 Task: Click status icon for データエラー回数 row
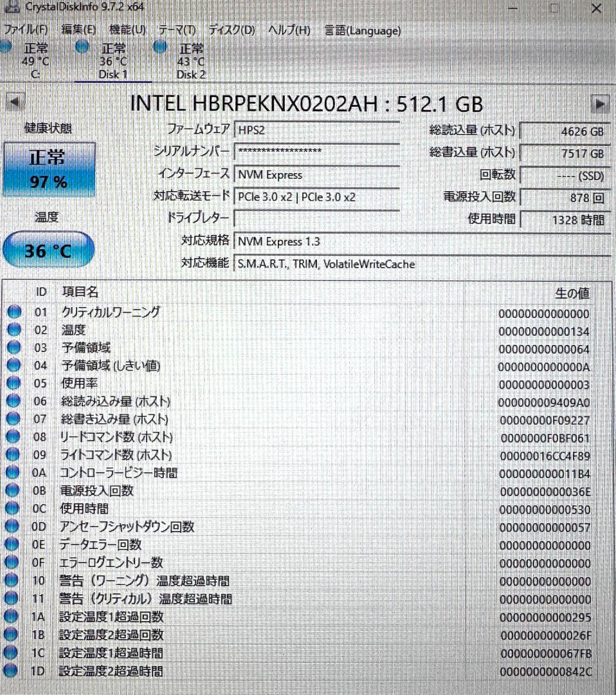[x=12, y=544]
